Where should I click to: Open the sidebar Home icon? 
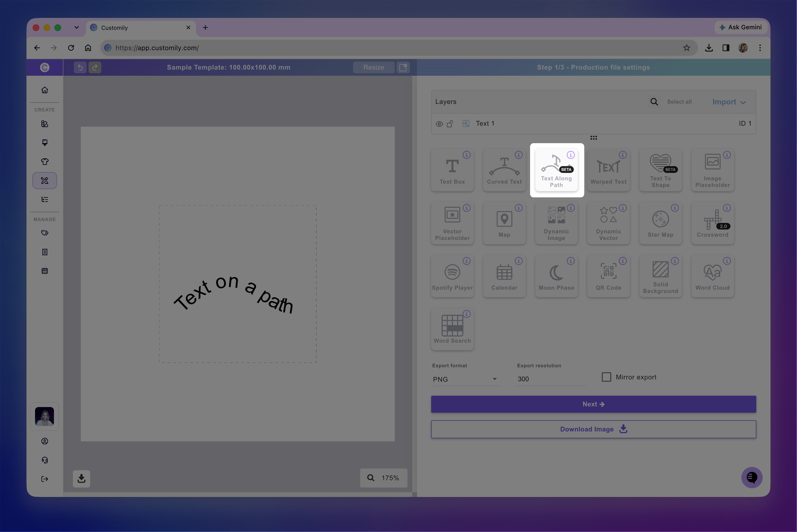pos(45,90)
